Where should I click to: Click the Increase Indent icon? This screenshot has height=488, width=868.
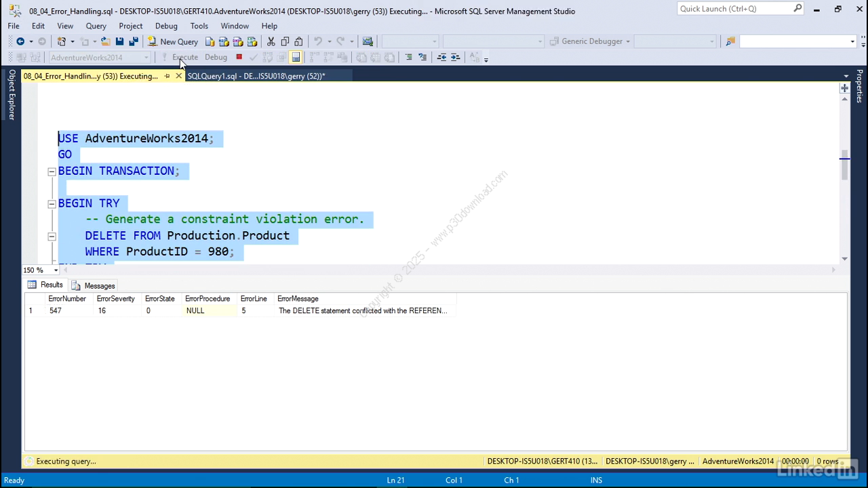(x=456, y=57)
